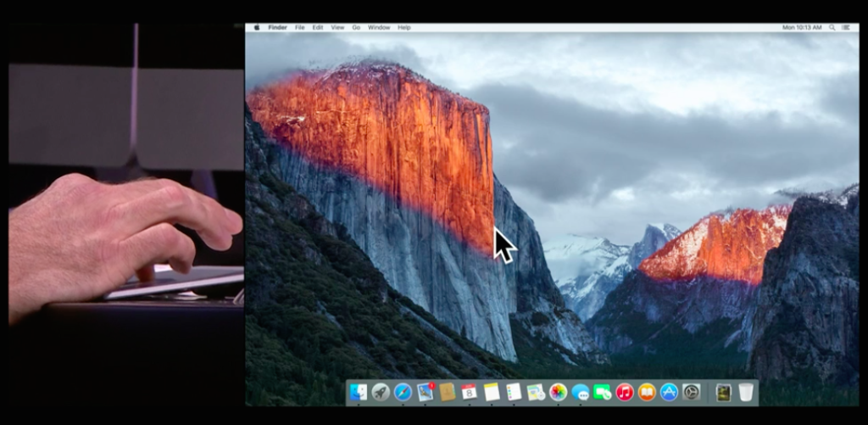Open the Maps app in Dock
868x425 pixels.
(x=536, y=392)
